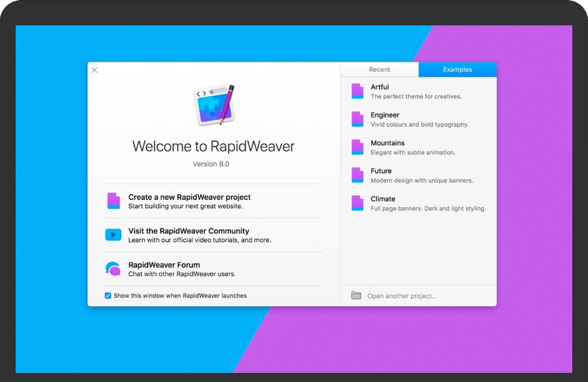Choose Open another project…
This screenshot has height=382, width=588.
pos(402,296)
